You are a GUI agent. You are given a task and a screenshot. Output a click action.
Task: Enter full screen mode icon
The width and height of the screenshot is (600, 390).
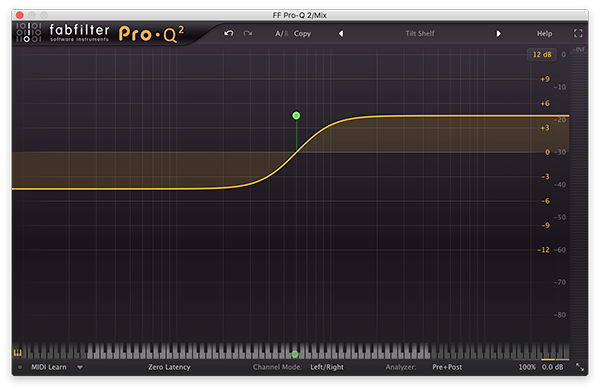(578, 33)
